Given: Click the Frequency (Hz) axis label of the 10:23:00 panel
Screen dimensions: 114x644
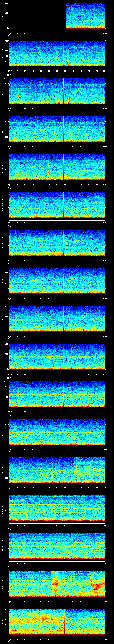Looking at the screenshot, I should [3, 546].
